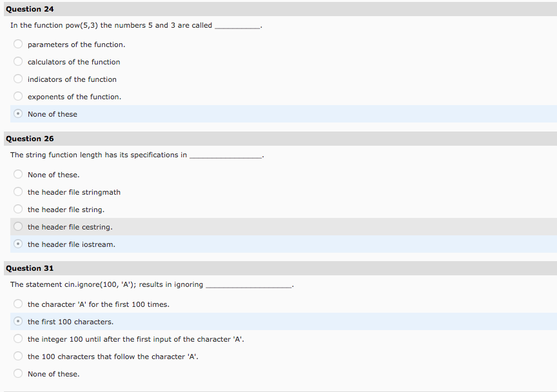Select the answer about ignoring 'A' 100 times
The image size is (557, 392).
click(x=17, y=304)
